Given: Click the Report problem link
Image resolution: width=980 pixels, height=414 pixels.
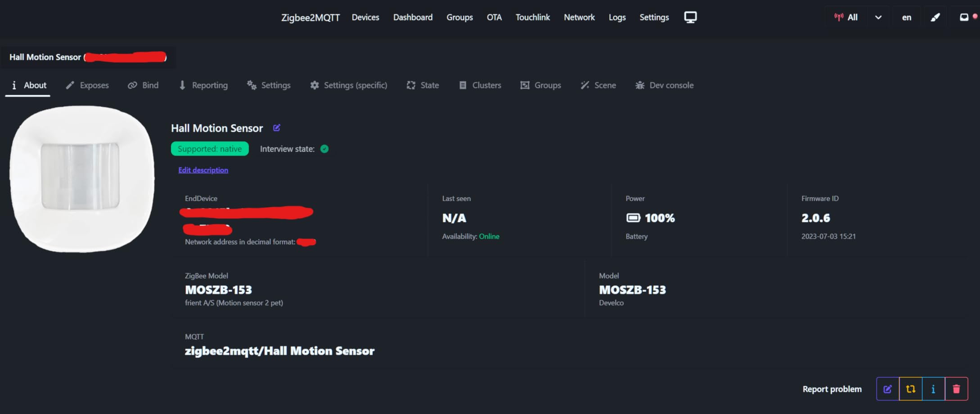Looking at the screenshot, I should coord(832,389).
